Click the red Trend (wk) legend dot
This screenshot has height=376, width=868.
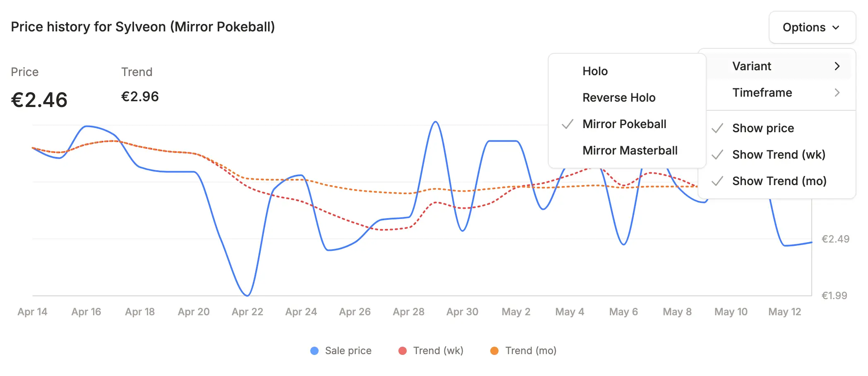point(403,351)
